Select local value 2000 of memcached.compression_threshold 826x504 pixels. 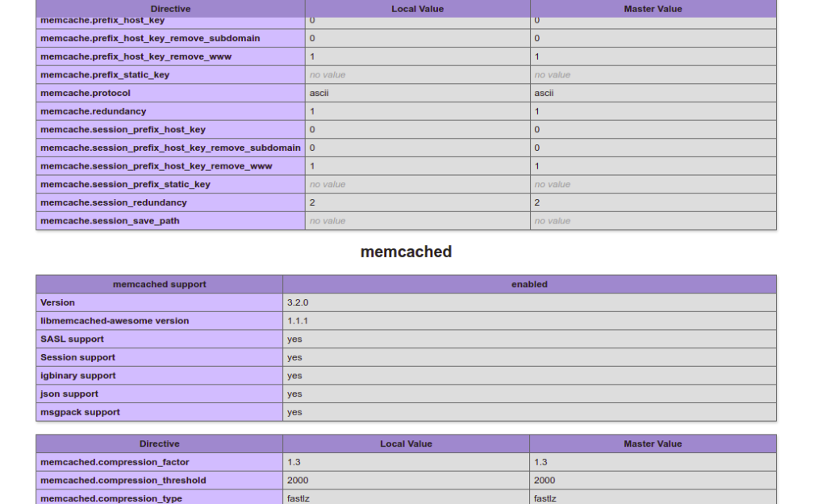click(x=298, y=481)
